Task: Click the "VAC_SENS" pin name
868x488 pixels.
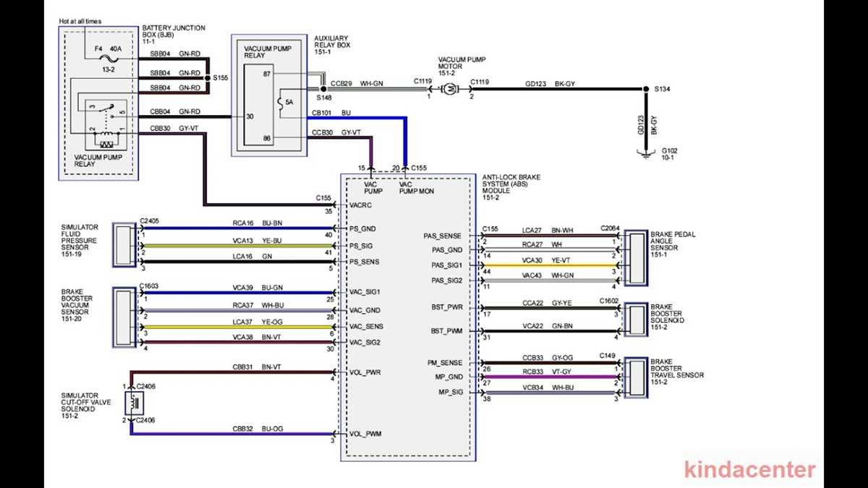Action: pos(366,326)
